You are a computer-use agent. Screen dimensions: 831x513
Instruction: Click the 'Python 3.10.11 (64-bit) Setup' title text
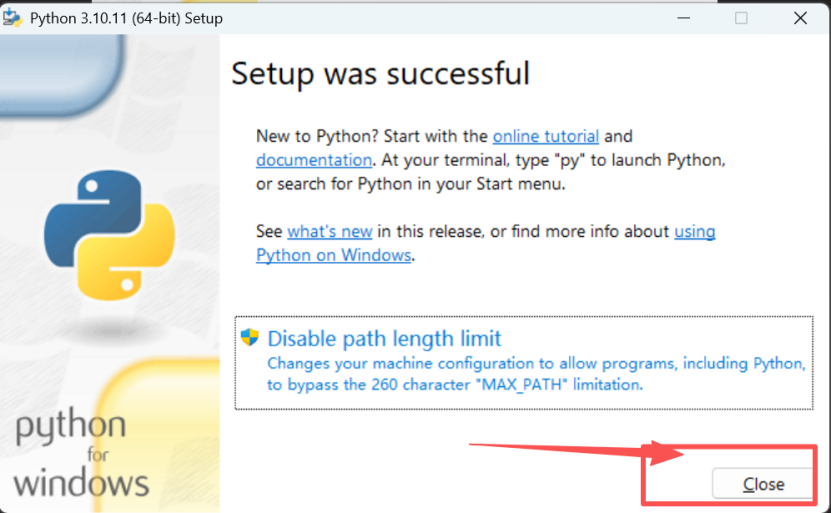tap(126, 19)
